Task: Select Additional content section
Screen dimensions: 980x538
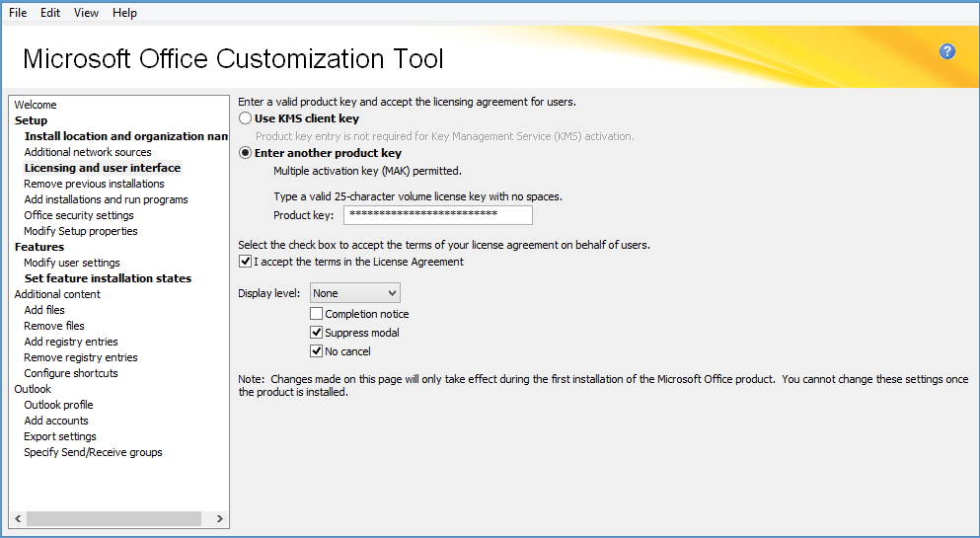Action: [57, 294]
